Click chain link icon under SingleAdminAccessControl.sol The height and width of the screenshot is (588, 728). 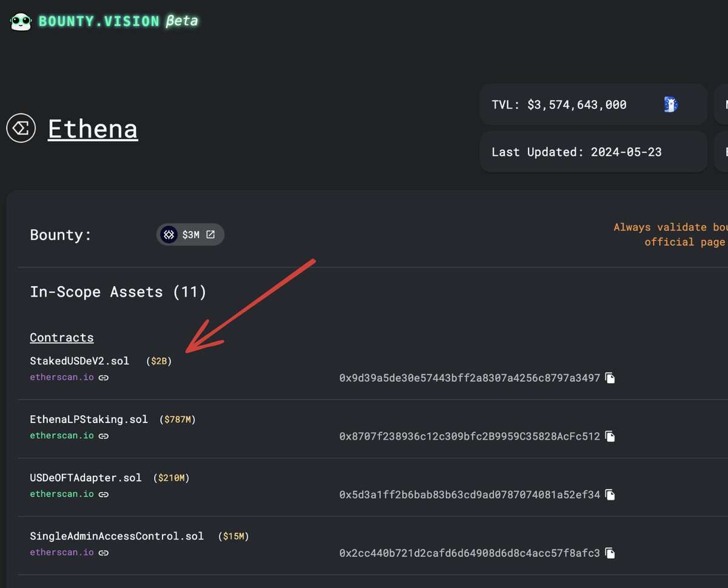point(104,553)
